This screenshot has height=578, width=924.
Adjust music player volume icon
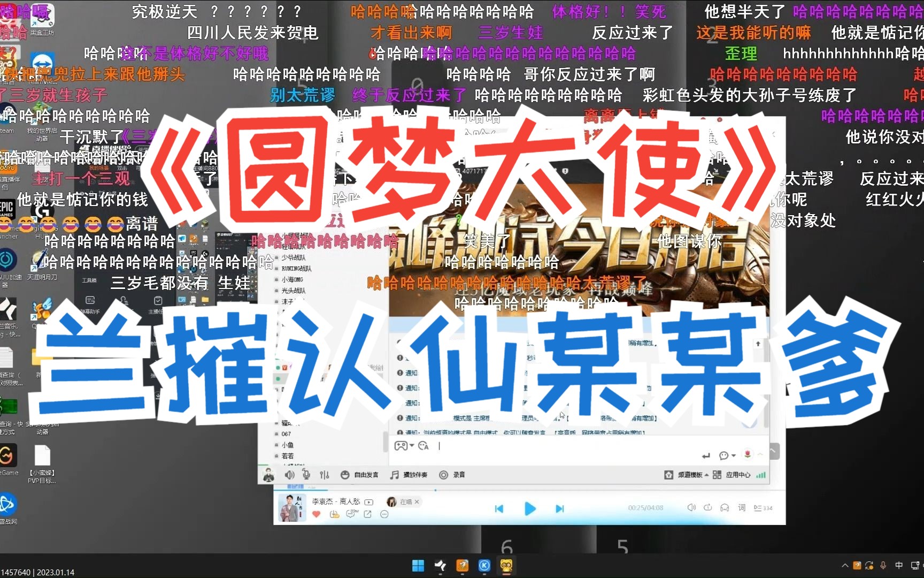tap(691, 507)
